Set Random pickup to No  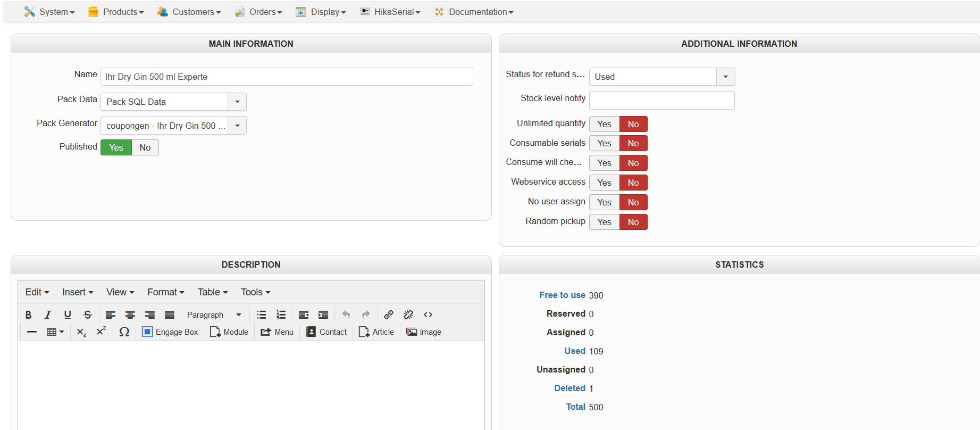point(633,222)
